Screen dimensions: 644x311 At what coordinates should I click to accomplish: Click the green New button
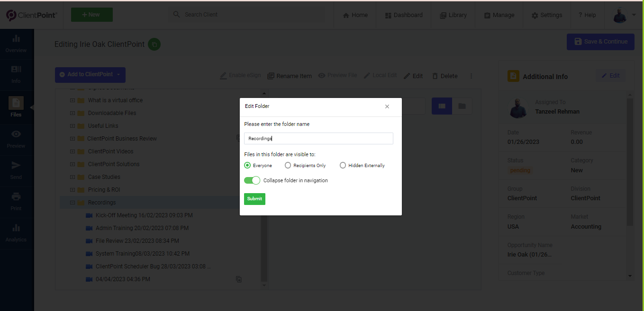pyautogui.click(x=92, y=15)
